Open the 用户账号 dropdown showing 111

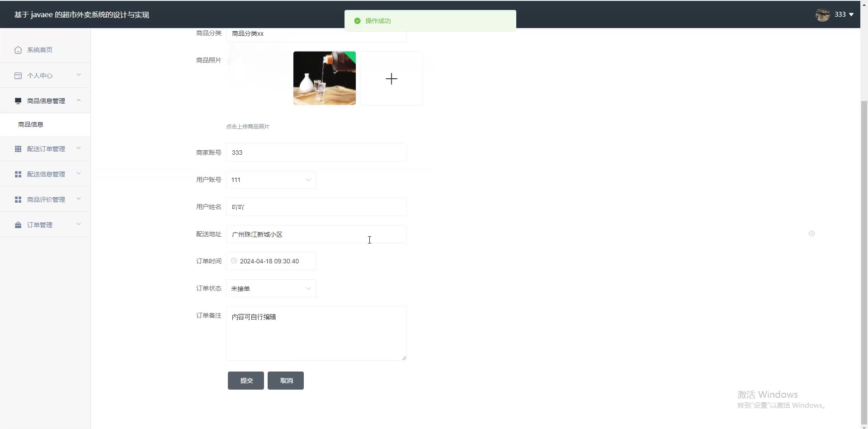[271, 180]
